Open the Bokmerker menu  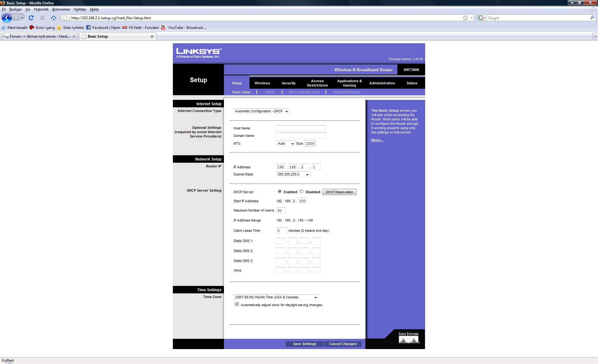coord(61,9)
